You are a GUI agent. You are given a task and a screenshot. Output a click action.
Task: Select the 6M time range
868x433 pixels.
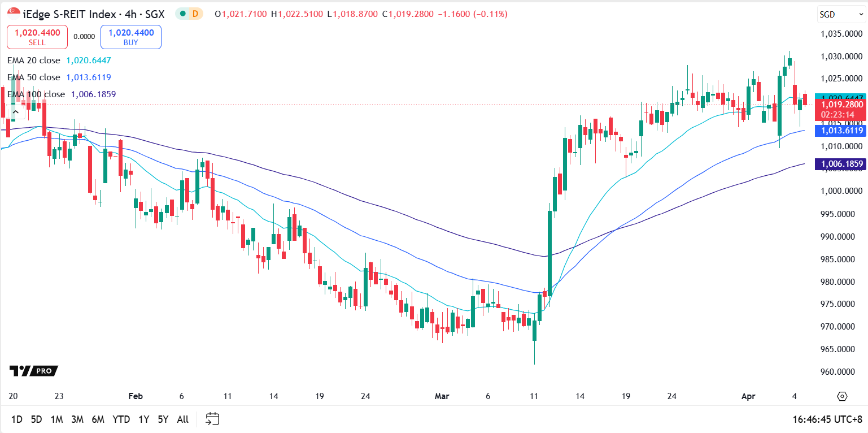[x=98, y=419]
